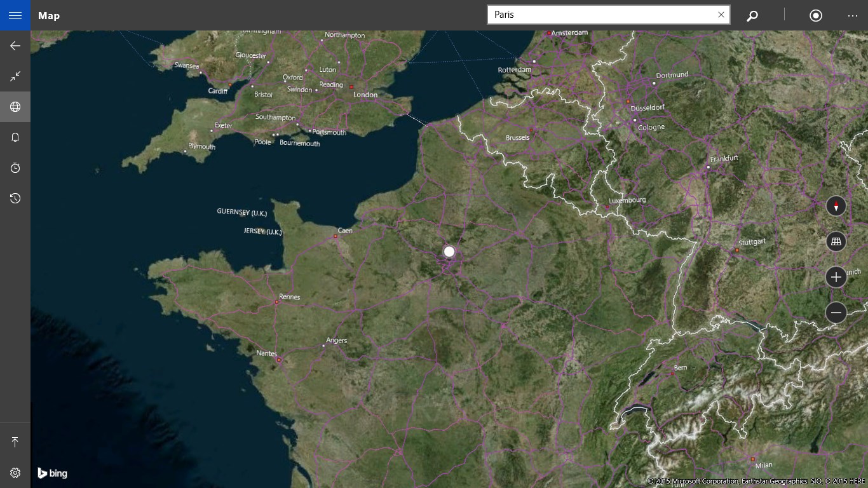Toggle the map tilt perspective view
868x488 pixels.
pos(836,241)
